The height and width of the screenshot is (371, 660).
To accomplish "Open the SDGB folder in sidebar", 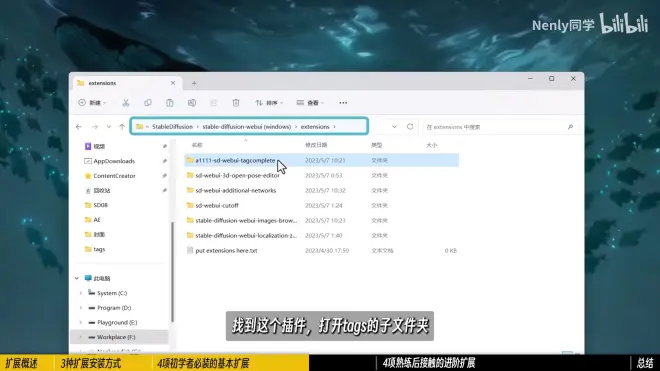I will tap(100, 205).
